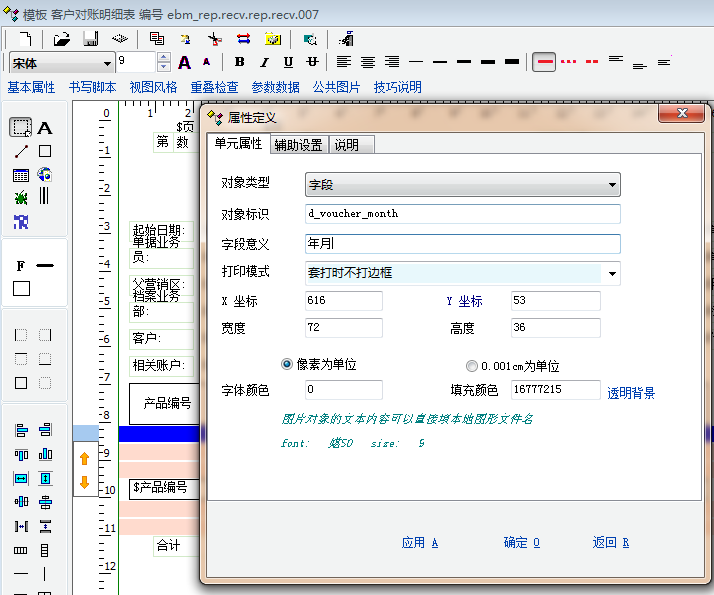
Task: Select 0.001cm为单位 radio button
Action: (x=471, y=366)
